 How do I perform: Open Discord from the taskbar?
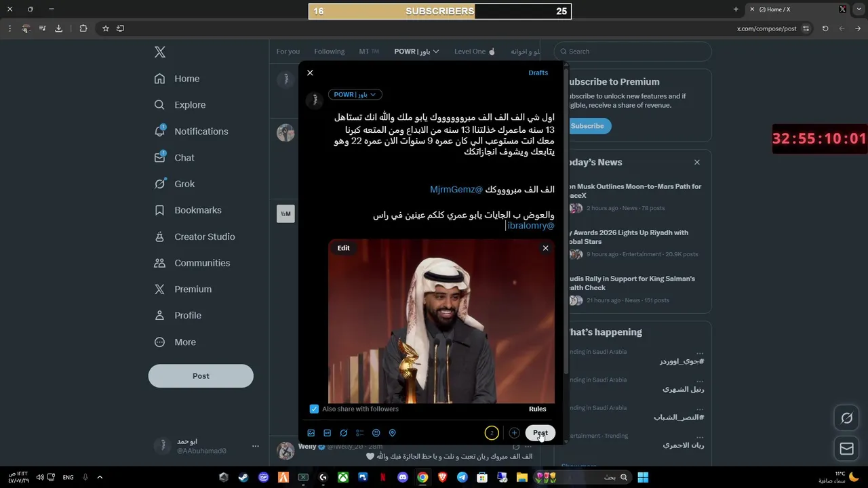403,477
